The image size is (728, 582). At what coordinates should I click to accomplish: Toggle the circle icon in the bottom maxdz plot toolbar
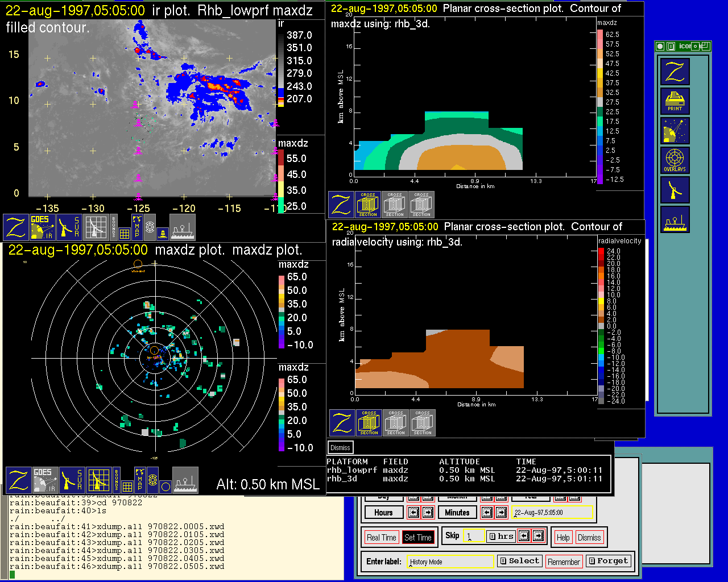(x=165, y=486)
